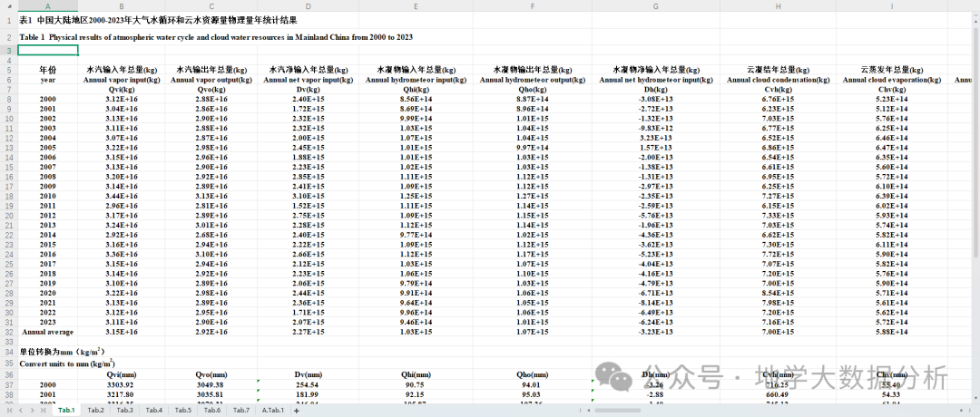
Task: Click the 年份 header cell
Action: (48, 70)
